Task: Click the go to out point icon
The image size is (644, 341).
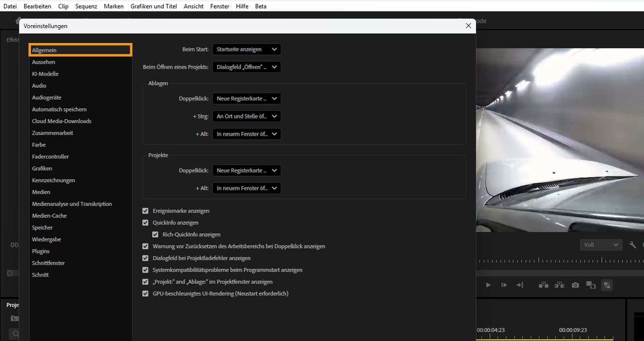Action: tap(520, 285)
